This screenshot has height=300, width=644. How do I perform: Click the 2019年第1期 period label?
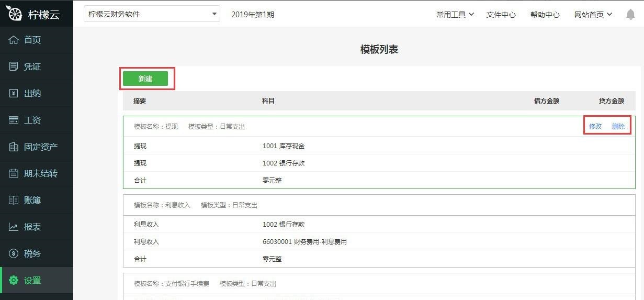click(253, 15)
